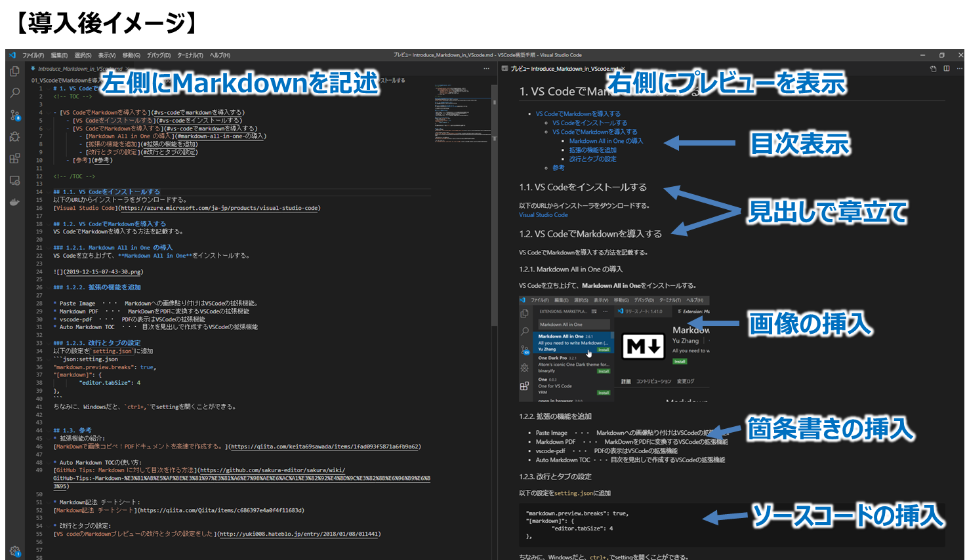Viewport: 967px width, 560px height.
Task: Click the split editor icon above the preview
Action: pos(946,68)
